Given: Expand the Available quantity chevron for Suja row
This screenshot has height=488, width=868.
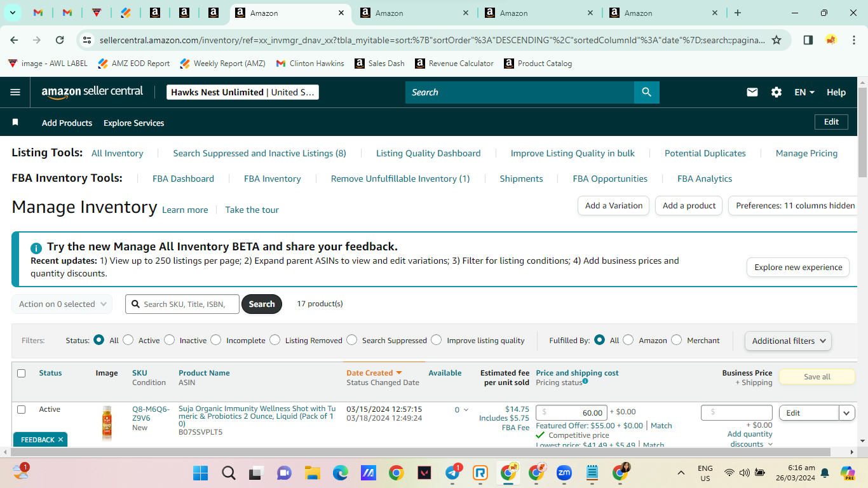Looking at the screenshot, I should (466, 410).
